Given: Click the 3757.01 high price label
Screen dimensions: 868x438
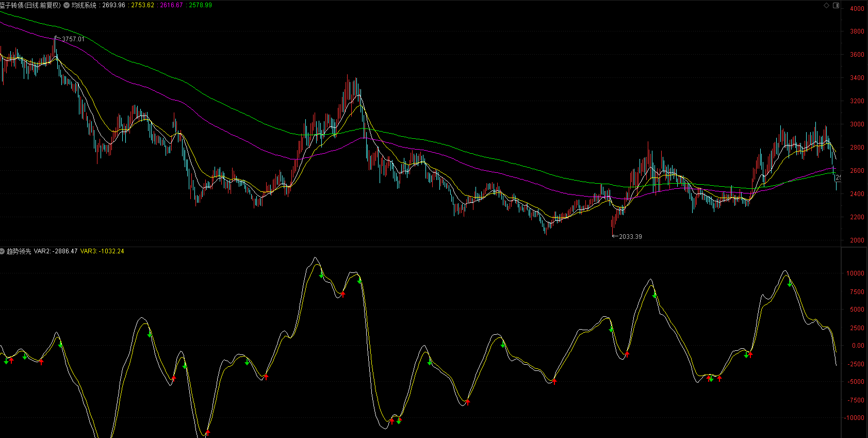Looking at the screenshot, I should tap(73, 39).
